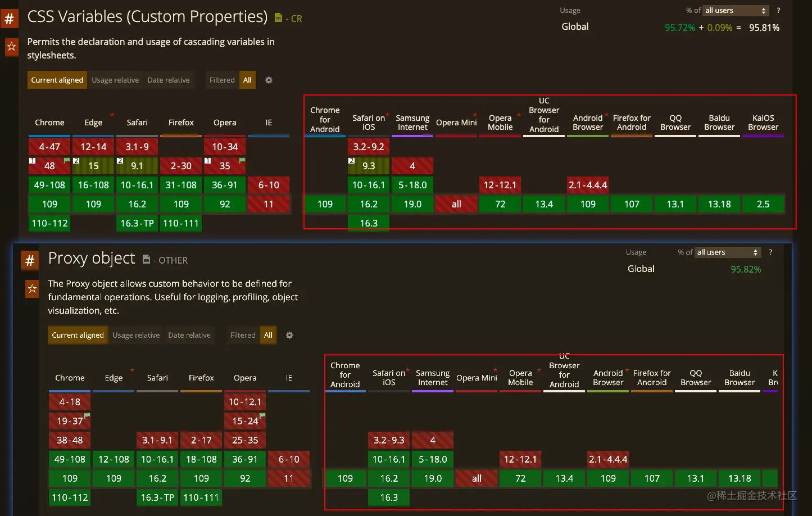Viewport: 812px width, 516px height.
Task: Switch to Filtered in CSS Variables panel
Action: 222,80
